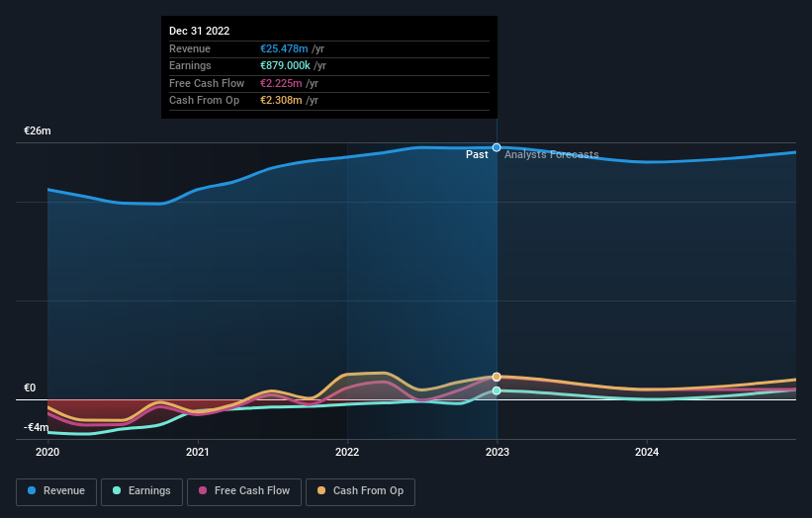Click the 2022 x-axis label

click(347, 452)
